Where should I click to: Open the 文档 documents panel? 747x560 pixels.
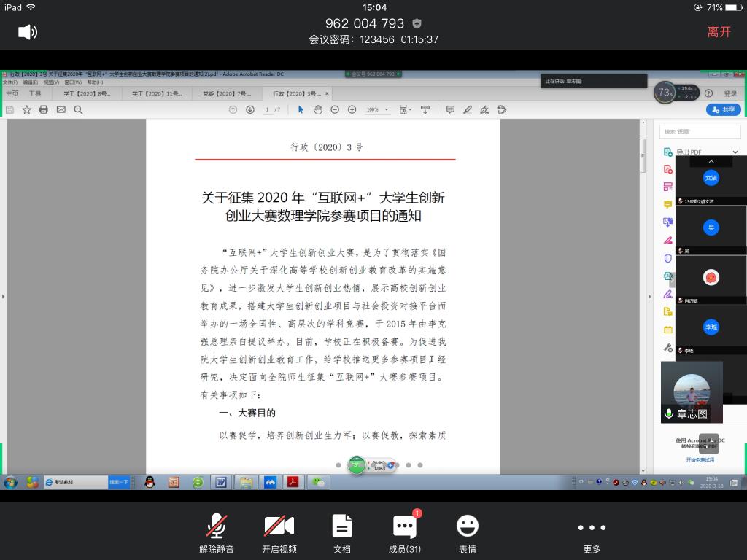(341, 532)
